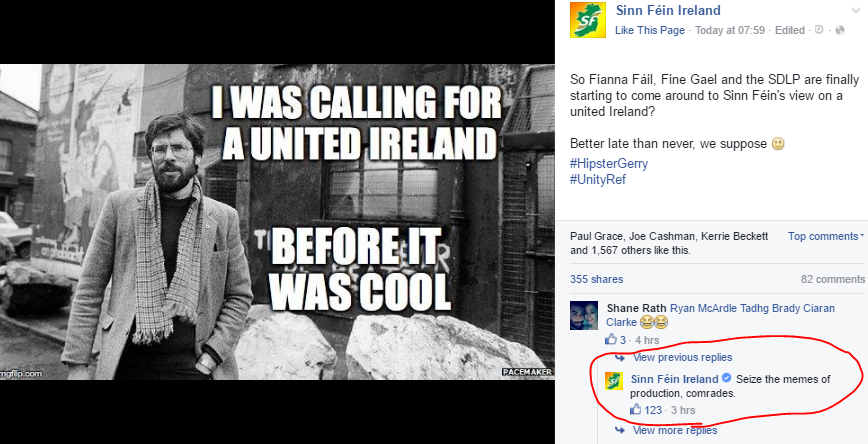Click the edit history clock icon
Image resolution: width=868 pixels, height=444 pixels.
(x=819, y=30)
